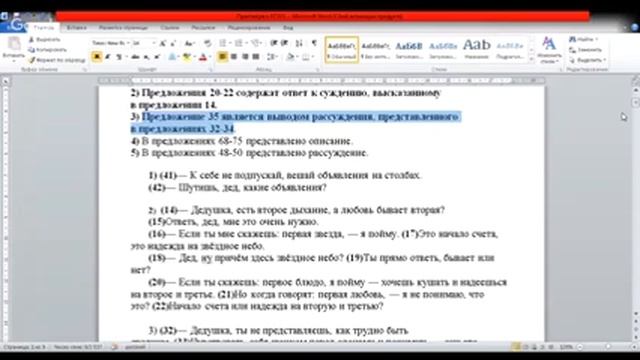This screenshot has height=360, width=640.
Task: Click the Word Help question icon
Action: pyautogui.click(x=635, y=27)
